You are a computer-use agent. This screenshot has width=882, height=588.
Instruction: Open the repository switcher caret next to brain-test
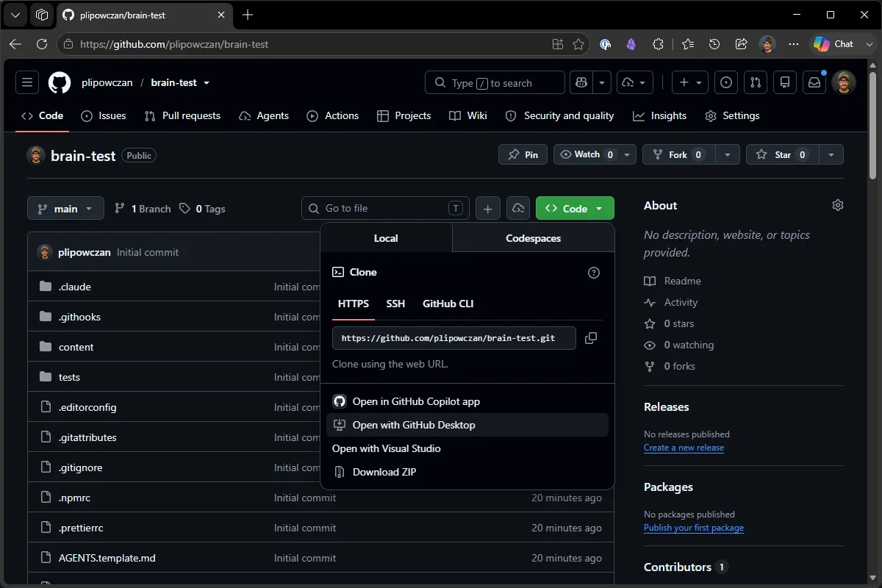[x=207, y=83]
